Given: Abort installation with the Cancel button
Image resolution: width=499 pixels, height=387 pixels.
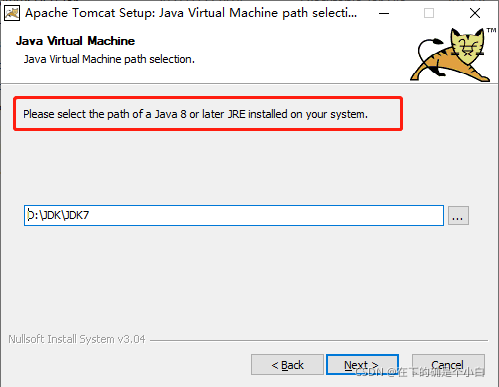Looking at the screenshot, I should point(448,365).
